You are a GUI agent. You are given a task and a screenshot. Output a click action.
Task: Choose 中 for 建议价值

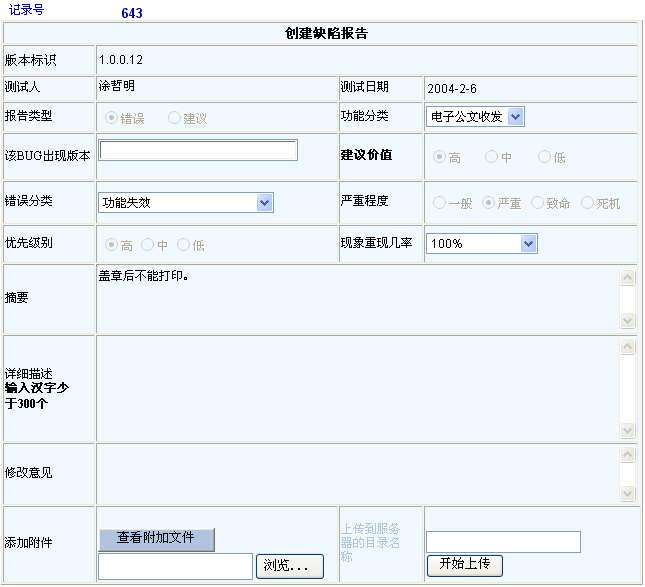pyautogui.click(x=491, y=157)
